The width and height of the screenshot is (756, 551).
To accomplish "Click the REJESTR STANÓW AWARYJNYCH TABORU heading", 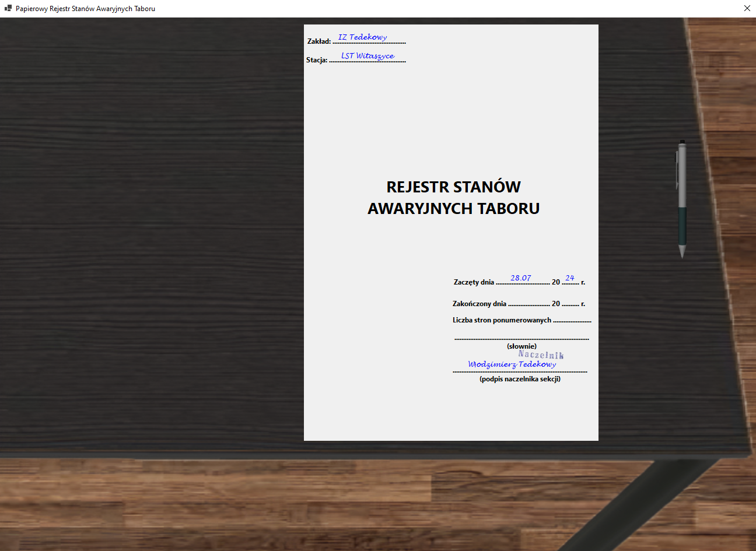I will tap(453, 198).
